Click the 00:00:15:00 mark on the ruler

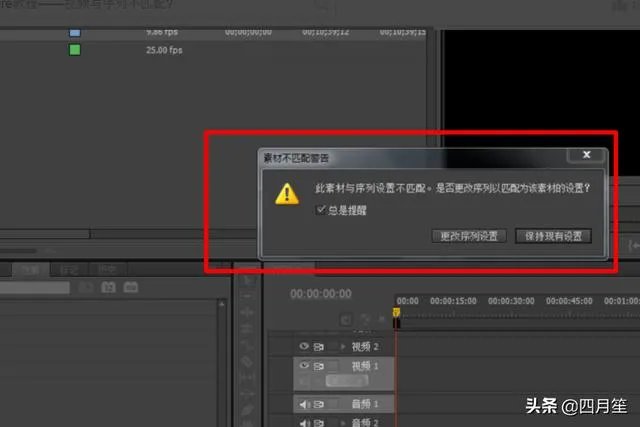(453, 301)
